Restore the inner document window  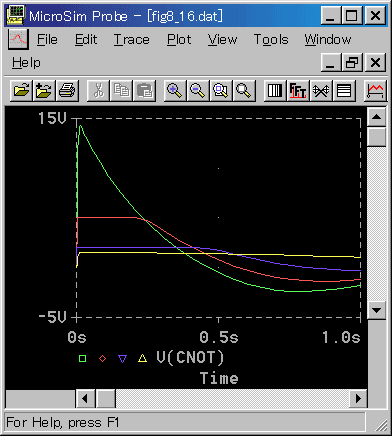coord(352,62)
